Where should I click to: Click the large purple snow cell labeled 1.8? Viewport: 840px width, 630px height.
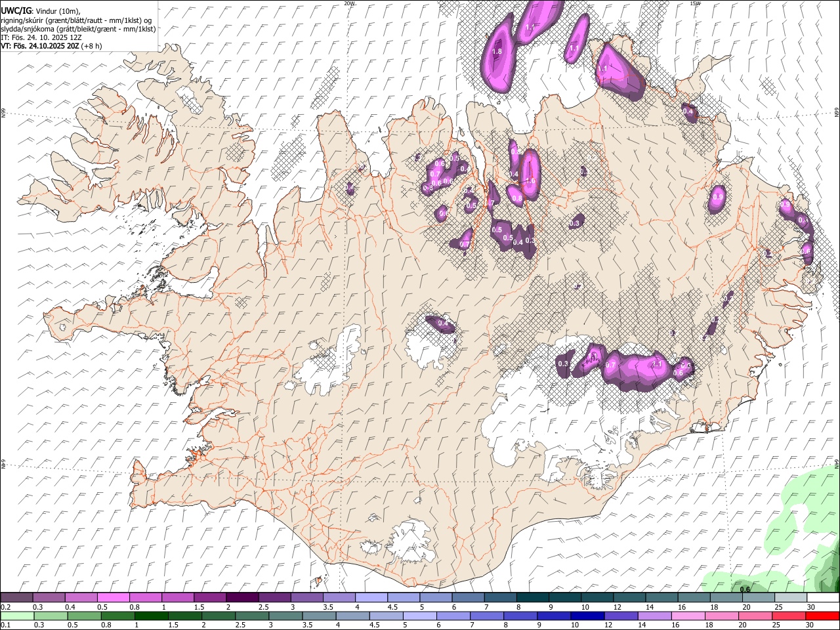pyautogui.click(x=498, y=54)
